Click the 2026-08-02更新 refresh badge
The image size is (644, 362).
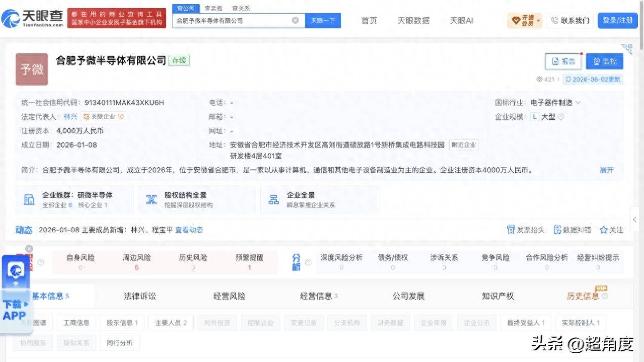point(592,80)
